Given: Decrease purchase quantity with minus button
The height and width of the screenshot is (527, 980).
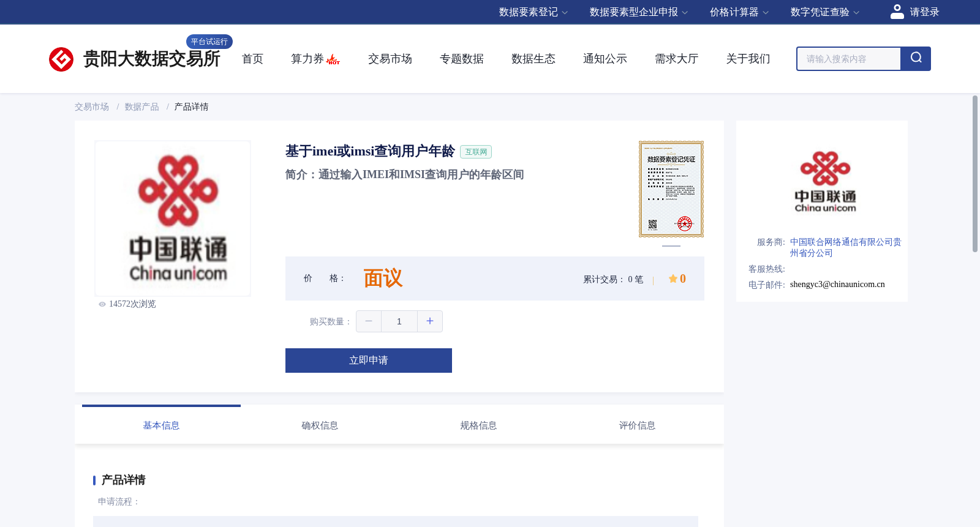Looking at the screenshot, I should pyautogui.click(x=369, y=321).
